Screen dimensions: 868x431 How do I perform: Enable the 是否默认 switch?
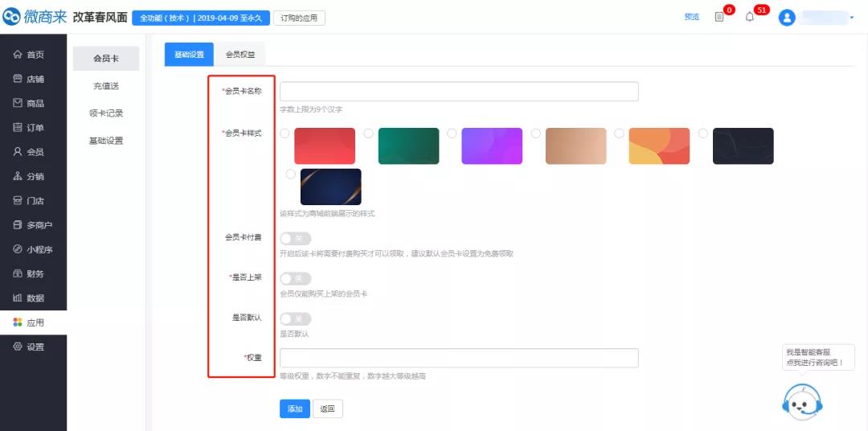pyautogui.click(x=295, y=319)
